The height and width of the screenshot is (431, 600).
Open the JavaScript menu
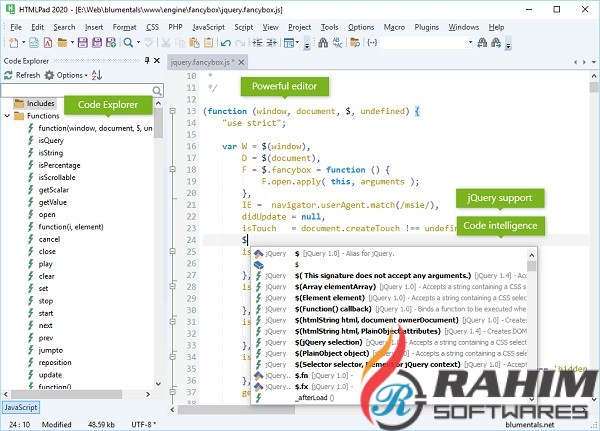point(209,27)
